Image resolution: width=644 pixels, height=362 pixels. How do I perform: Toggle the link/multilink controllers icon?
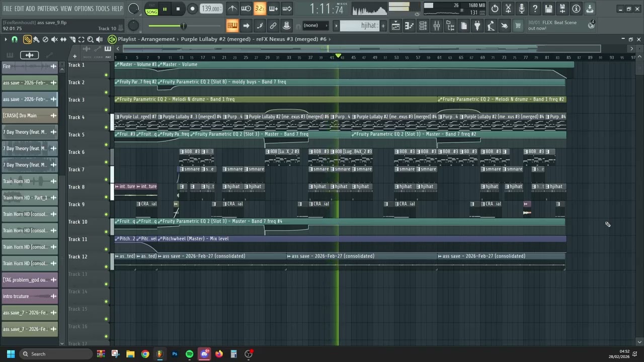(273, 26)
